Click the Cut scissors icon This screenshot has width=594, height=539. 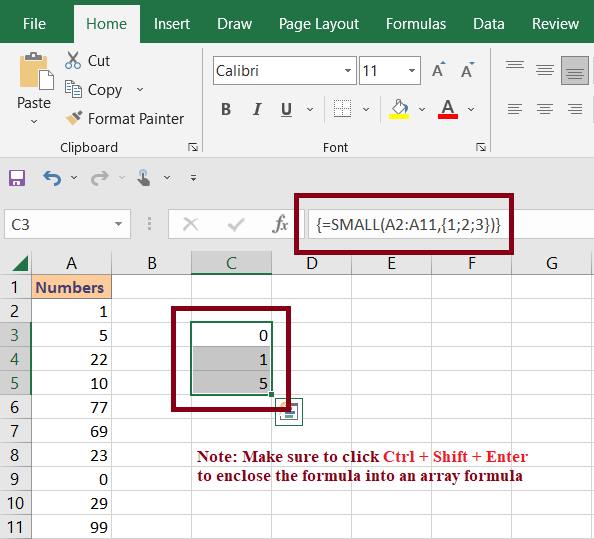point(73,60)
